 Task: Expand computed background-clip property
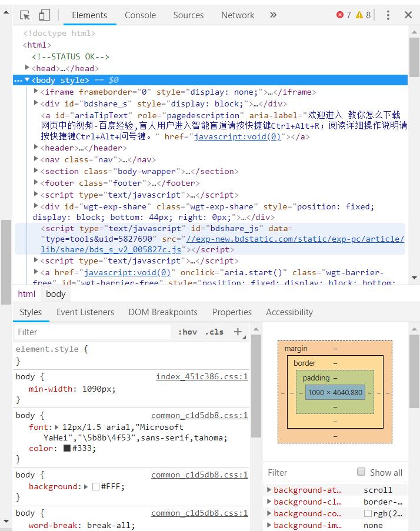(x=269, y=502)
